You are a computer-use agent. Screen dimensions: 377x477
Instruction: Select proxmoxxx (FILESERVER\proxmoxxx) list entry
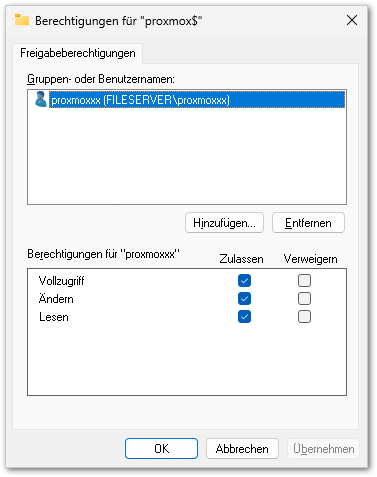pos(197,100)
